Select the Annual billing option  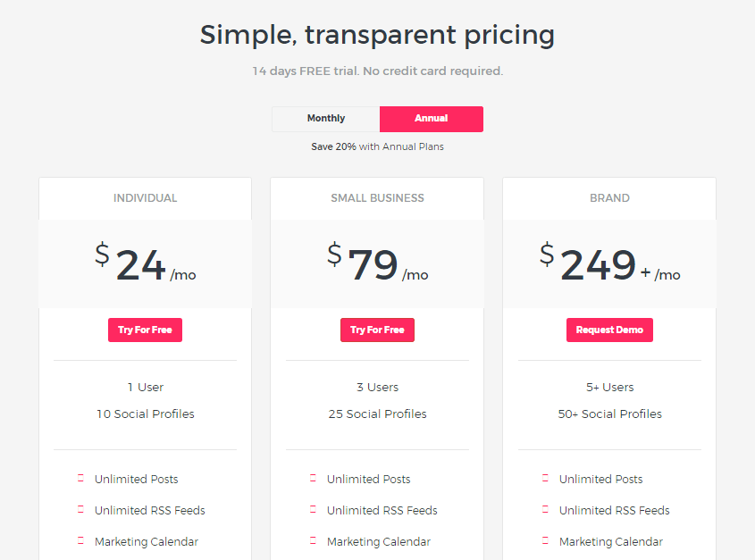click(x=432, y=119)
